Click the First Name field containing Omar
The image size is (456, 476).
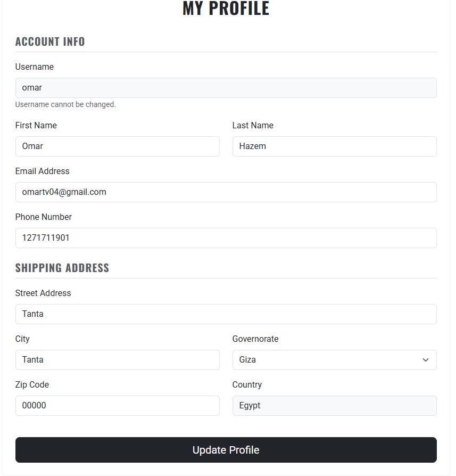click(x=117, y=146)
